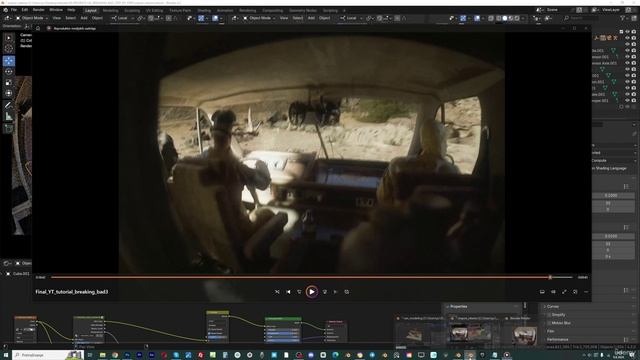Viewport: 640px width, 360px height.
Task: Enable the Motion Blur checkbox
Action: pos(549,323)
